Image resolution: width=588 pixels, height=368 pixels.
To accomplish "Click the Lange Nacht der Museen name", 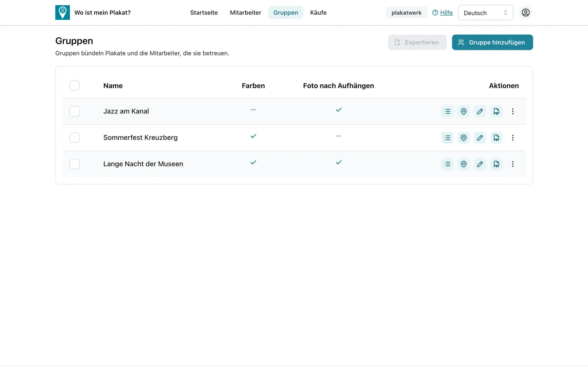I will point(143,164).
